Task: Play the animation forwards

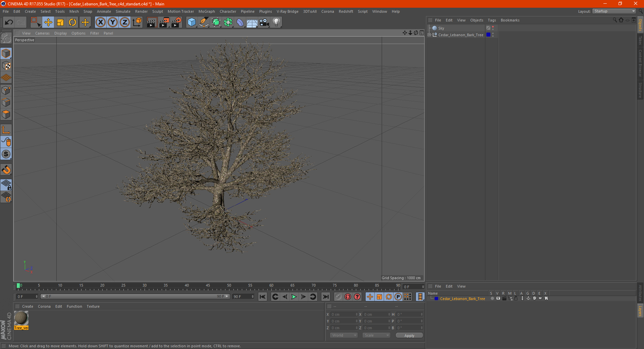Action: (x=294, y=297)
